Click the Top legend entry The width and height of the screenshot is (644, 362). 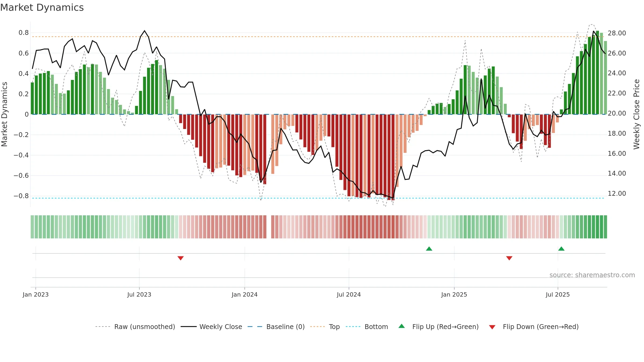tap(325, 327)
